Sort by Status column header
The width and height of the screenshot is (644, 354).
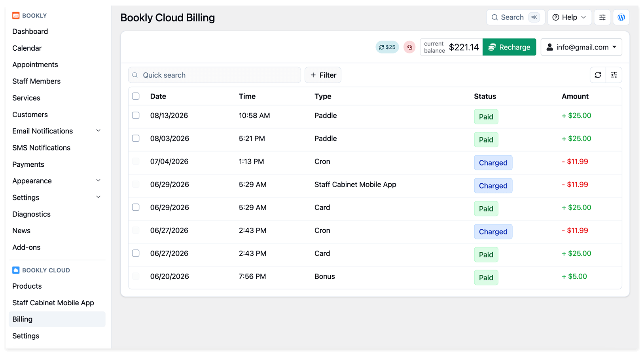click(x=485, y=96)
